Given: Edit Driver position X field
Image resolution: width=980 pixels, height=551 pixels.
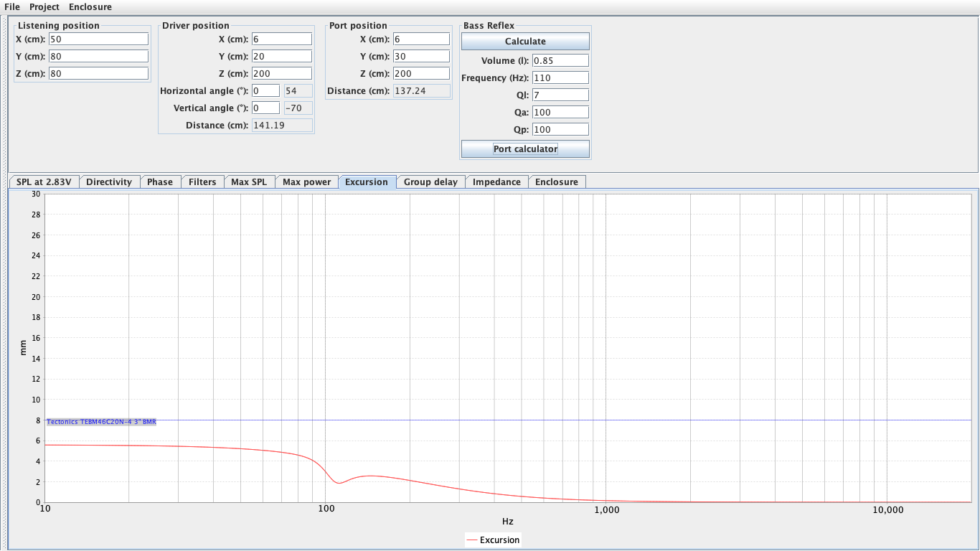Looking at the screenshot, I should coord(282,39).
